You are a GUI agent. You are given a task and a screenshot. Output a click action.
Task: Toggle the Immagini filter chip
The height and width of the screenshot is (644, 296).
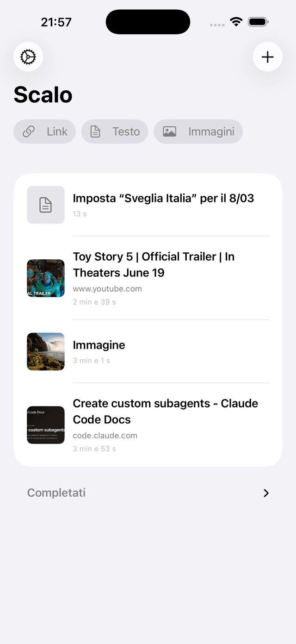[x=198, y=131]
